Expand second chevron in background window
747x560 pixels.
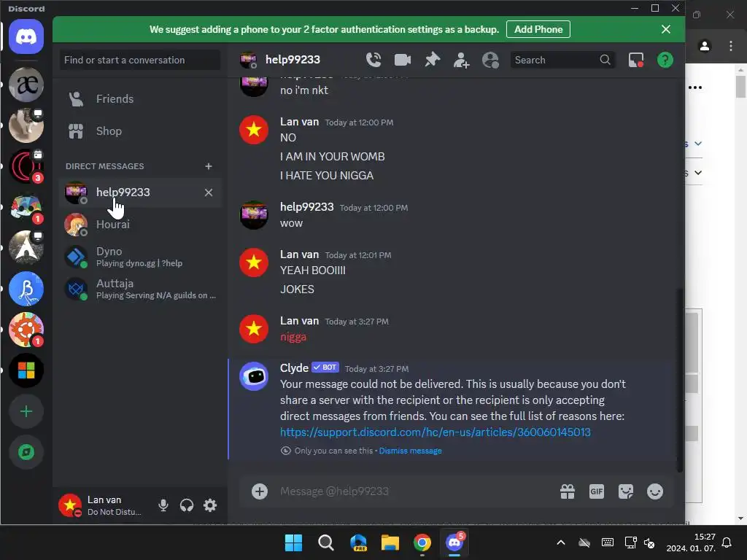(698, 173)
